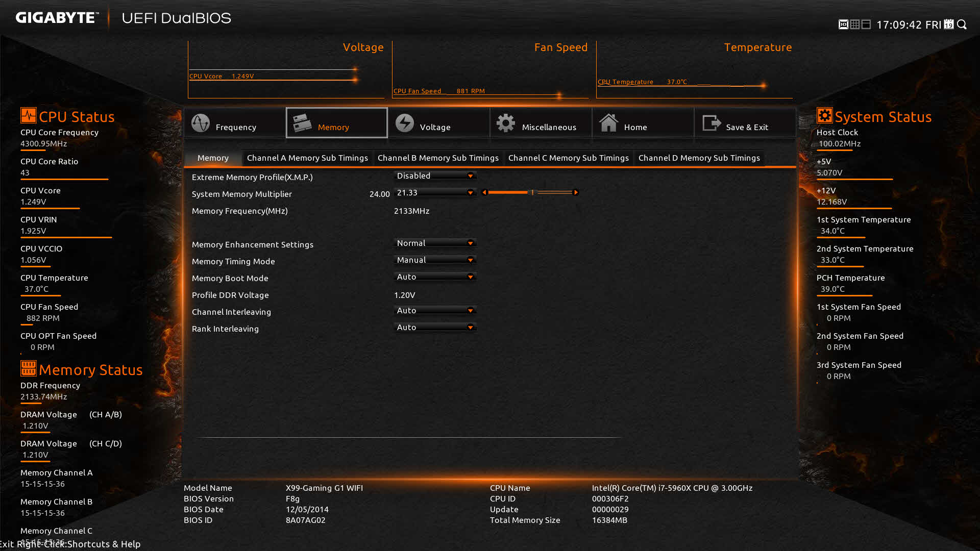Click the CPU VRIN value 1.925V
The width and height of the screenshot is (980, 551).
pyautogui.click(x=33, y=231)
